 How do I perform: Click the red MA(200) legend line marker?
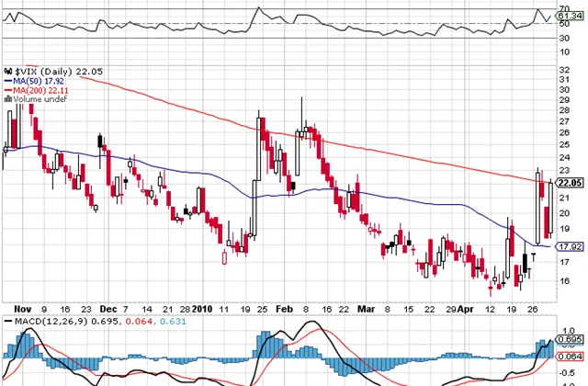pos(8,91)
